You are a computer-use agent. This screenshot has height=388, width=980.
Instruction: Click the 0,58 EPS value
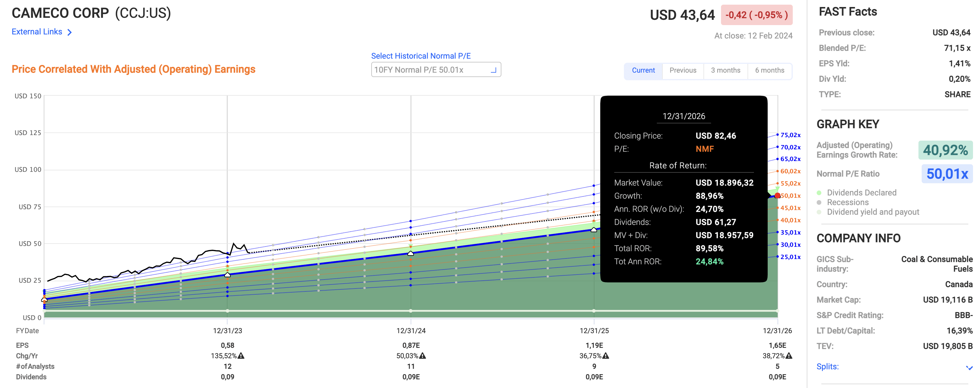pyautogui.click(x=228, y=345)
